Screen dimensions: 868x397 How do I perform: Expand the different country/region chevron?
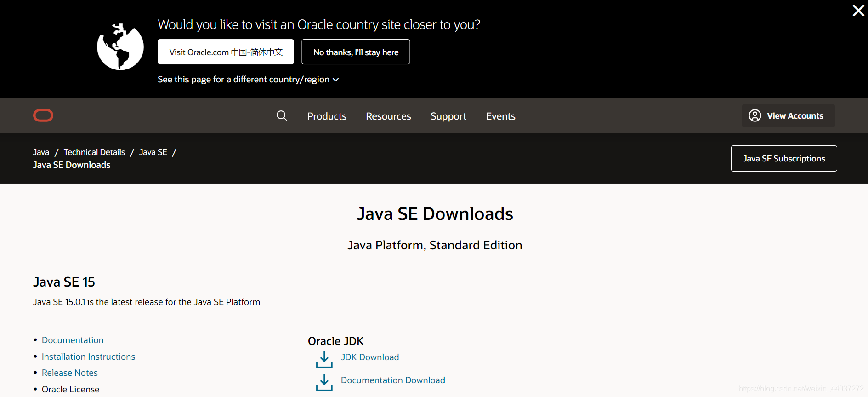tap(336, 80)
